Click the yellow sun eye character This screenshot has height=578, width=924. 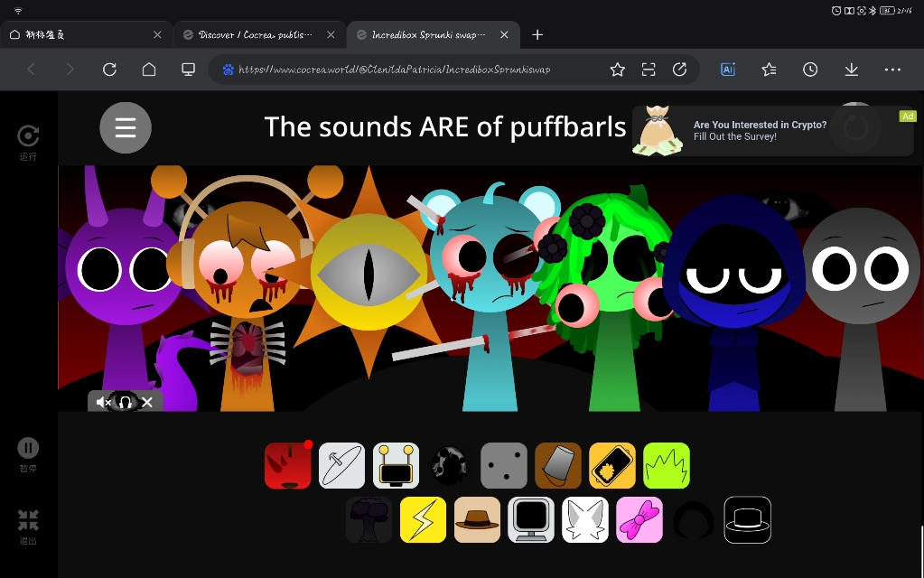369,274
